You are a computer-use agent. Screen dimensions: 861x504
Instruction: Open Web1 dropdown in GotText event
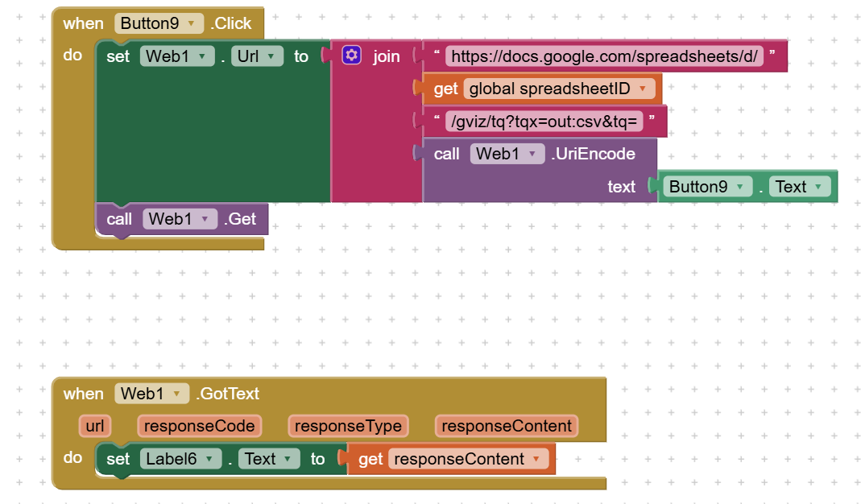pos(151,394)
